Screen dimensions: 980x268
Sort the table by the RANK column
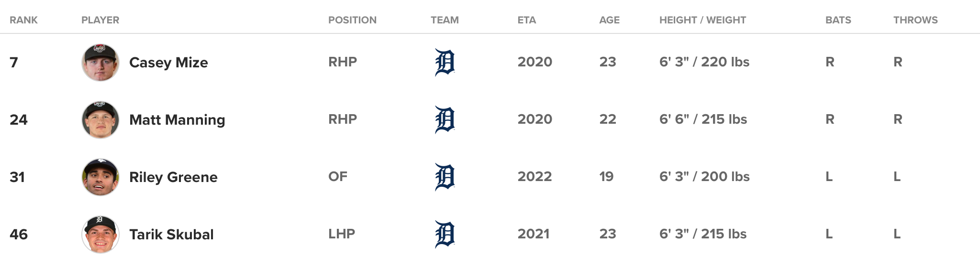pos(23,20)
